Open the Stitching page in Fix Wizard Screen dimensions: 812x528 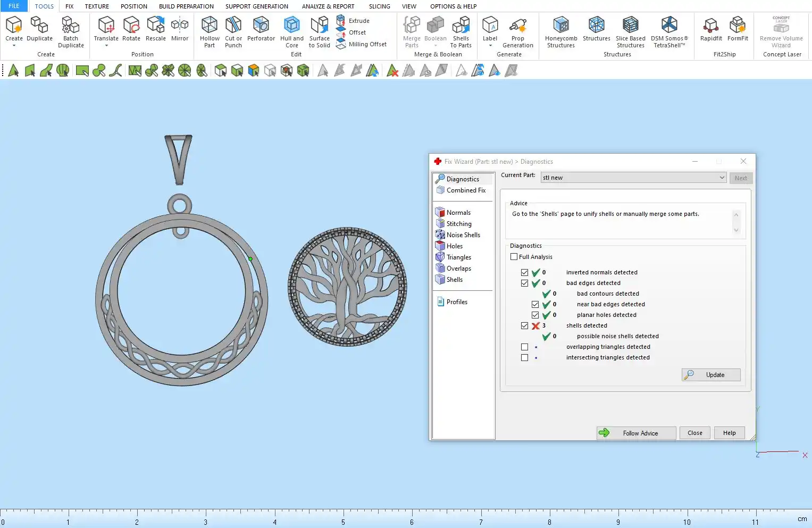(459, 224)
